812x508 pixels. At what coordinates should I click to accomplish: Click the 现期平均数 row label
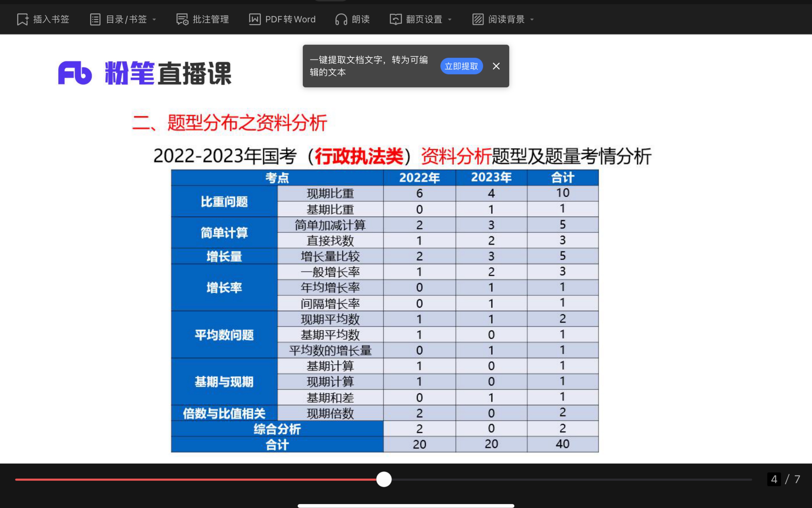coord(330,319)
